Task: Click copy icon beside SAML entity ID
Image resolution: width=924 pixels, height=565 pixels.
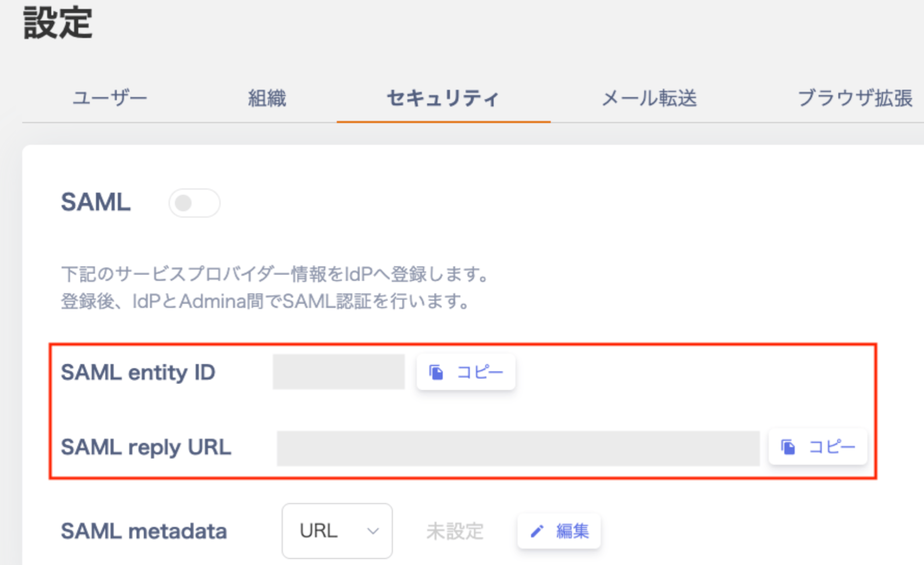Action: 436,372
